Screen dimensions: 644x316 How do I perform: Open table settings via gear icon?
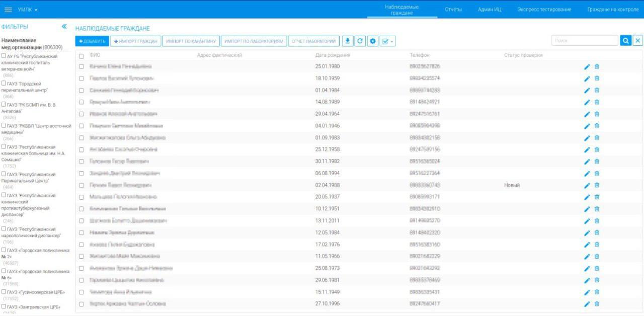pos(373,41)
